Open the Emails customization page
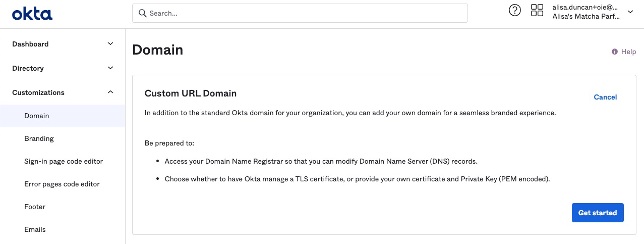This screenshot has height=244, width=644. coord(35,229)
